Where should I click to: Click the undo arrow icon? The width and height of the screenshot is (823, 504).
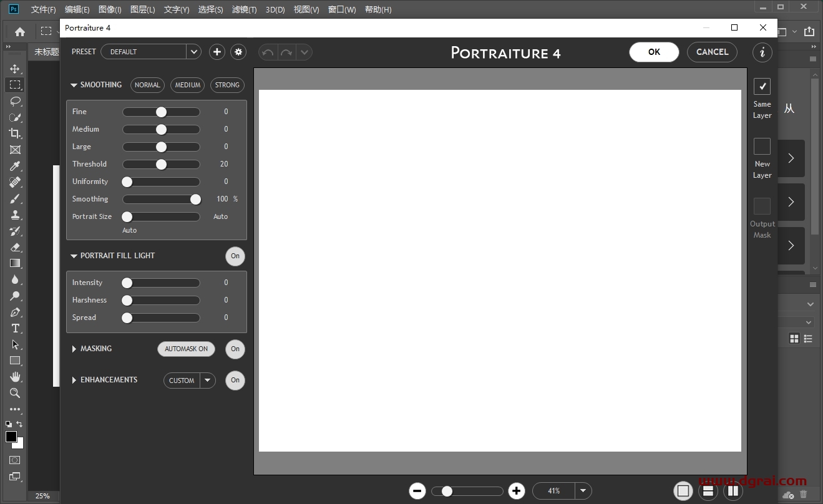[268, 52]
